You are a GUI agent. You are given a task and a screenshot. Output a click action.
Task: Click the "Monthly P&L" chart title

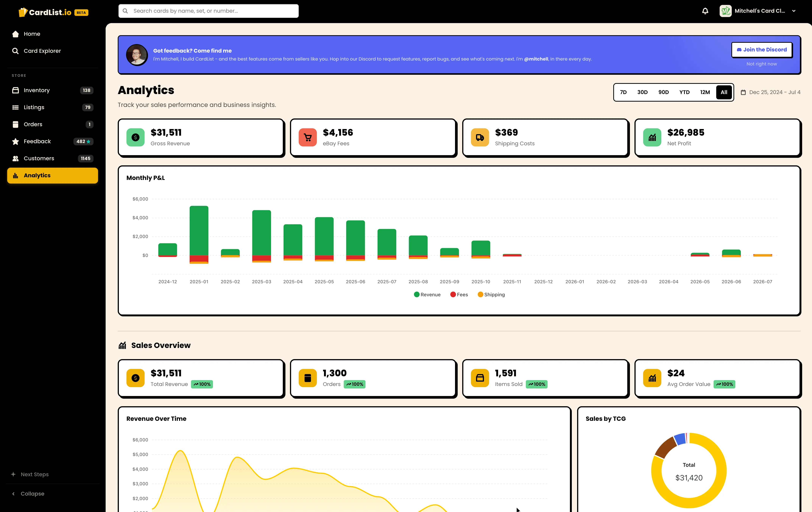point(146,178)
